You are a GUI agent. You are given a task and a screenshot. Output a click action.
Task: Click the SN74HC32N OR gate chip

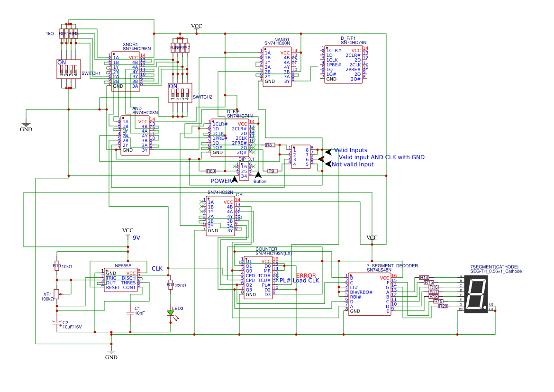(x=220, y=216)
